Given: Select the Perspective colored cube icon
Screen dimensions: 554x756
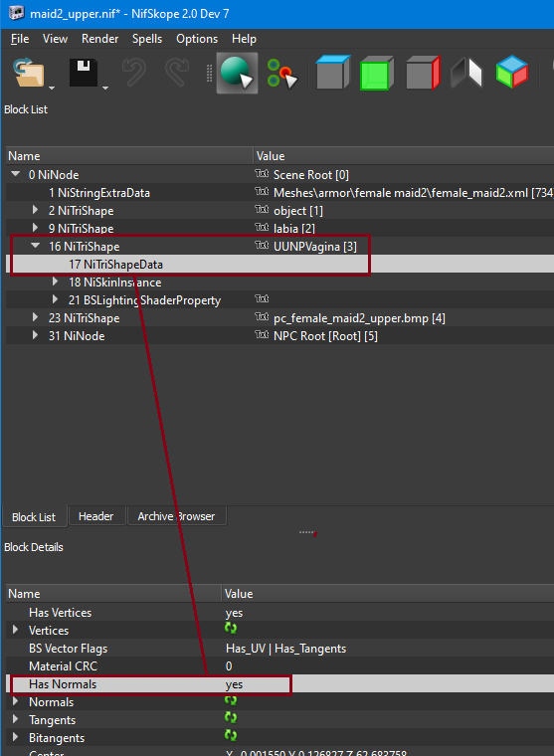Looking at the screenshot, I should 512,72.
